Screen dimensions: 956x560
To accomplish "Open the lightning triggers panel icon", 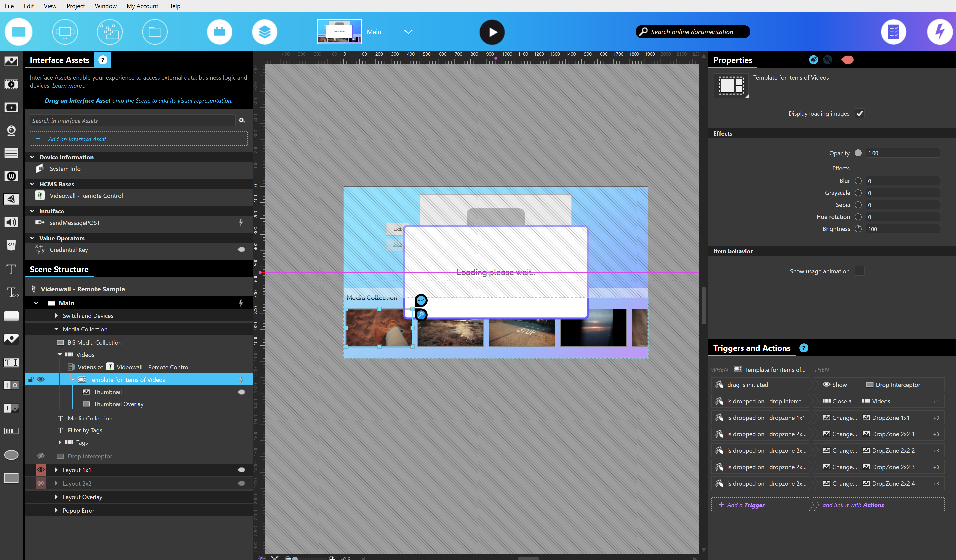I will (939, 32).
